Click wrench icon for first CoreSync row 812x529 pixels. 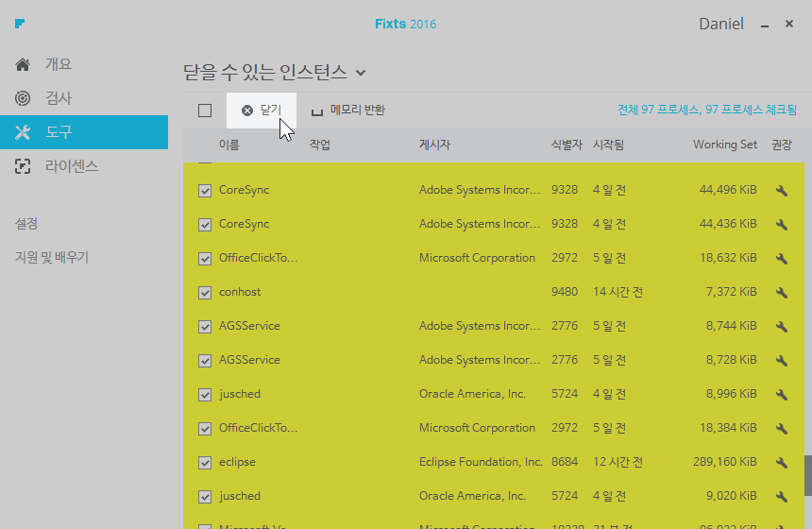781,190
